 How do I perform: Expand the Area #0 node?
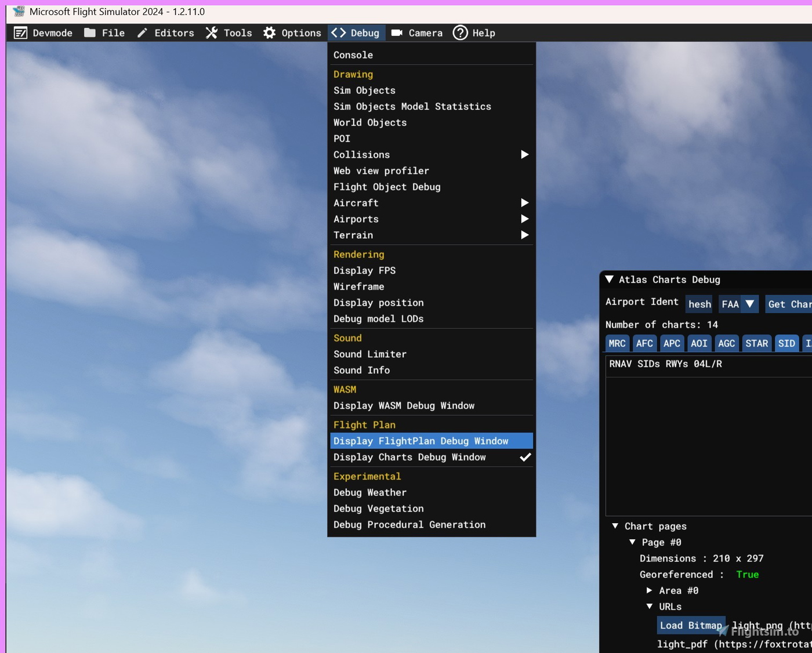650,590
